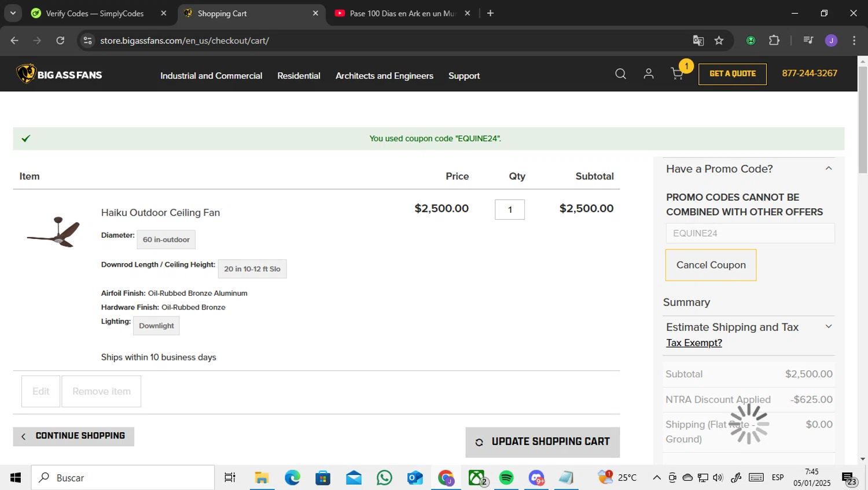The image size is (868, 490).
Task: Click the ceiling fan product thumbnail
Action: 53,231
